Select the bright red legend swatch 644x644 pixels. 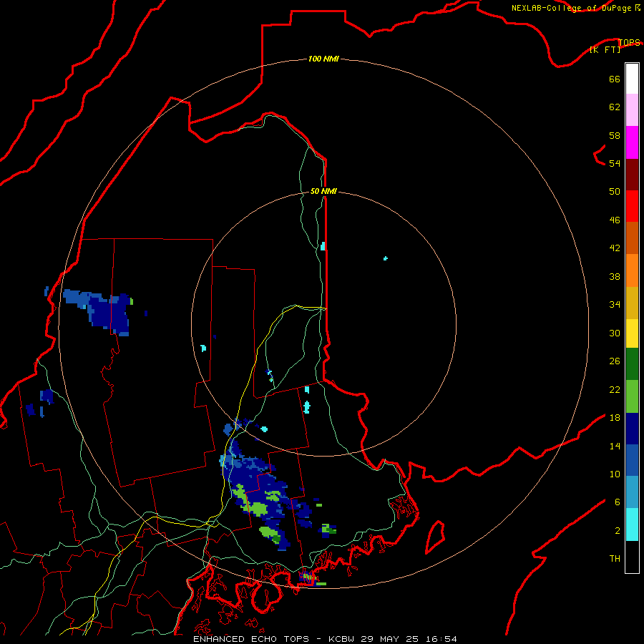pos(632,206)
